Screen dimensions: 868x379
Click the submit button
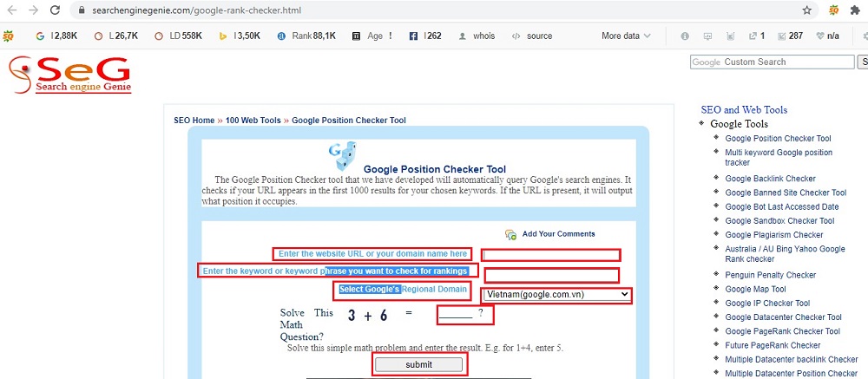[418, 364]
